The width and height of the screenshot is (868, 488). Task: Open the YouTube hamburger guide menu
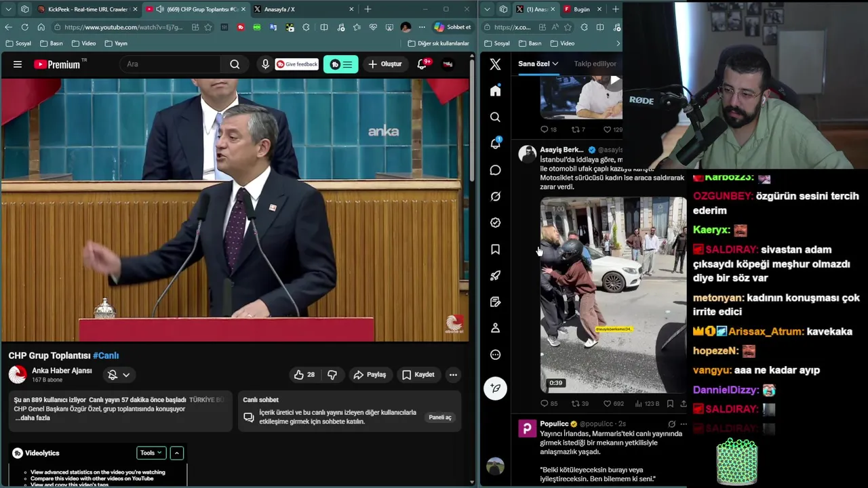point(18,64)
